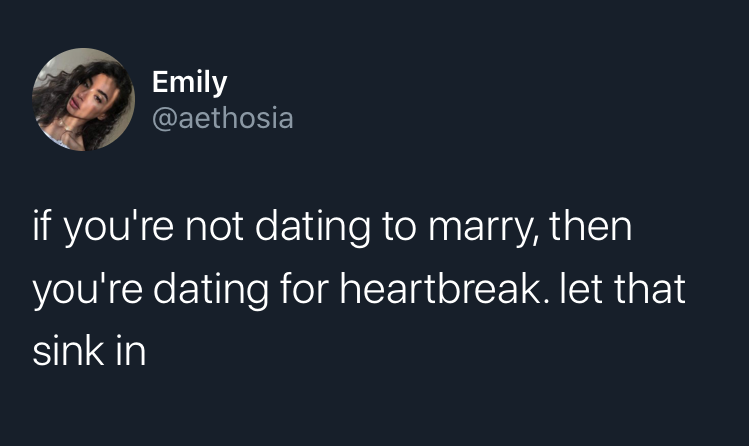Click the display name Emily
Image resolution: width=749 pixels, height=446 pixels.
(x=190, y=82)
